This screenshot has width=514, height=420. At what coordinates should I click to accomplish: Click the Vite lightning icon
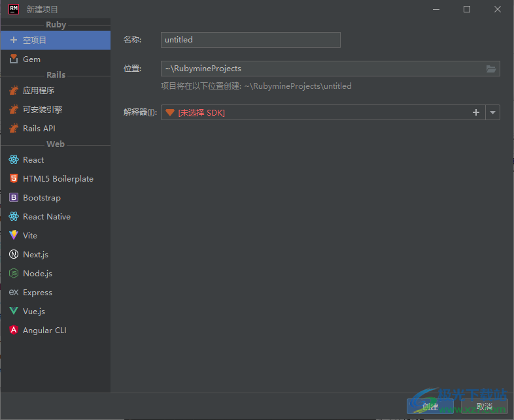click(x=14, y=236)
